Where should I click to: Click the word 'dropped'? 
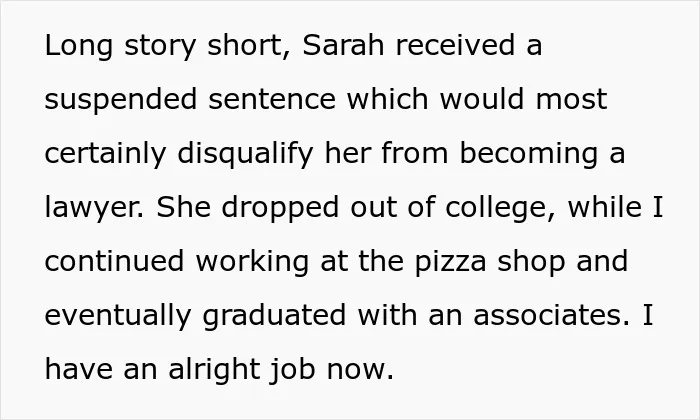point(280,208)
